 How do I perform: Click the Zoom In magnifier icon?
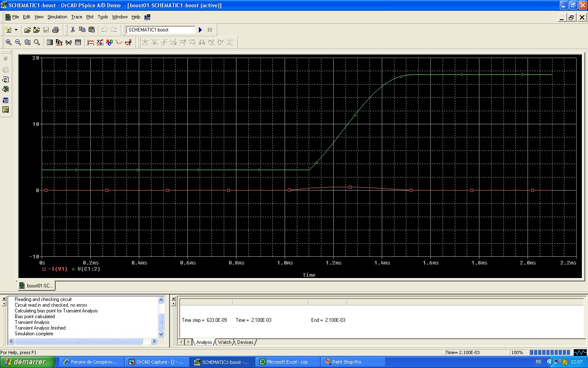click(9, 42)
